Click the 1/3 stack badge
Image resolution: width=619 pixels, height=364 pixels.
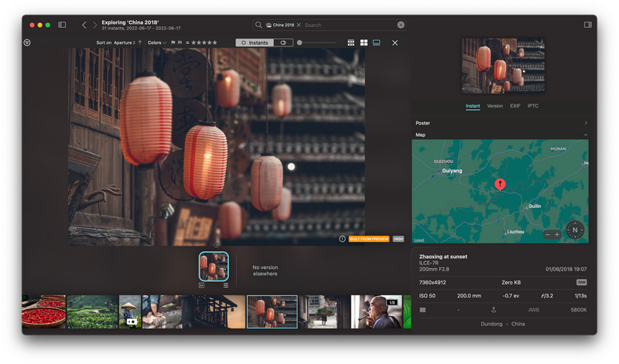coord(392,302)
